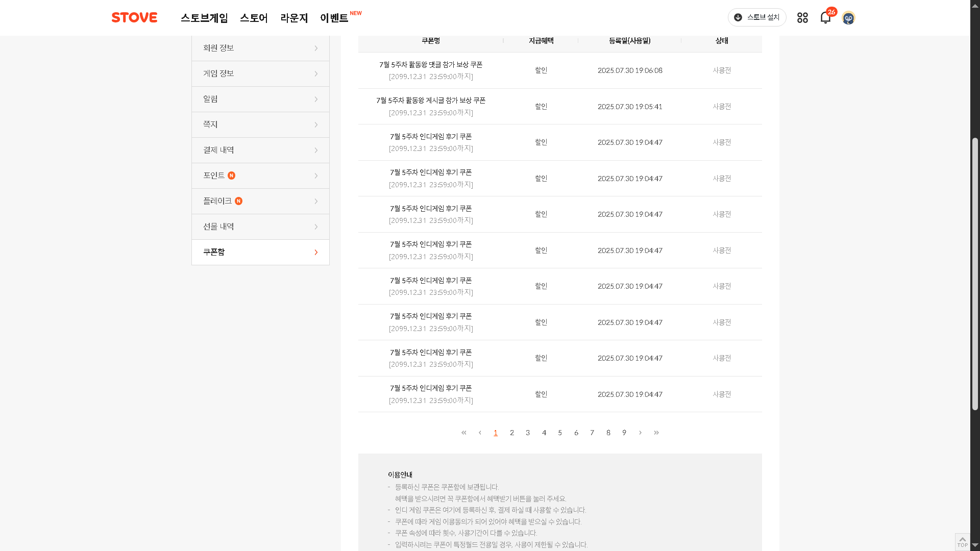Go to page 2
The height and width of the screenshot is (551, 980).
(512, 433)
